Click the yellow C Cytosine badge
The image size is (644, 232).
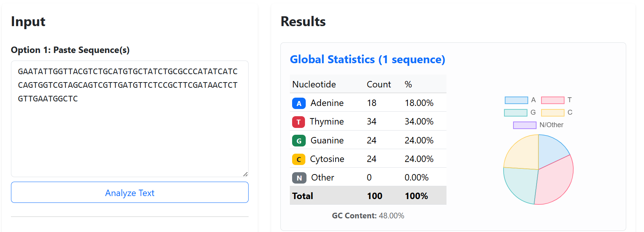pos(299,159)
